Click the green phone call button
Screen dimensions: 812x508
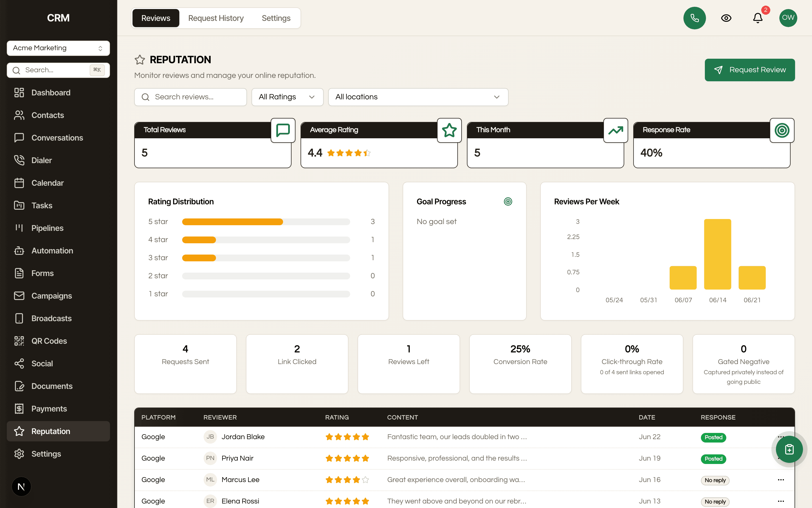[694, 18]
